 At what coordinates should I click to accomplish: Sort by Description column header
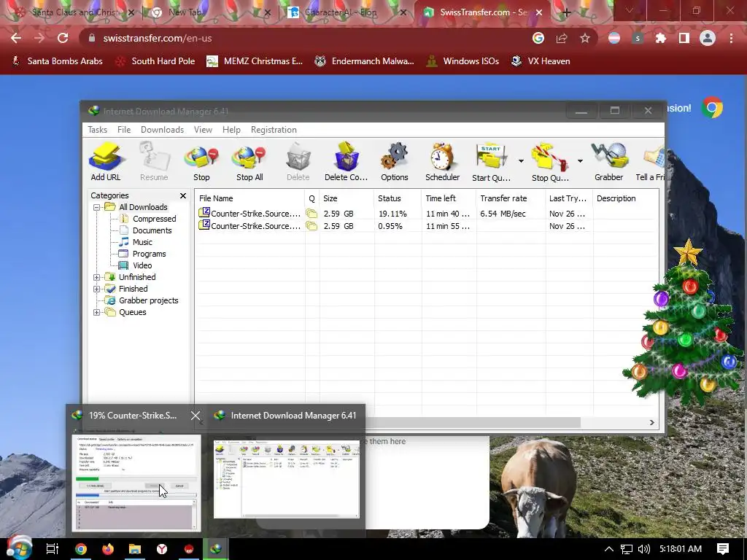[x=626, y=198]
